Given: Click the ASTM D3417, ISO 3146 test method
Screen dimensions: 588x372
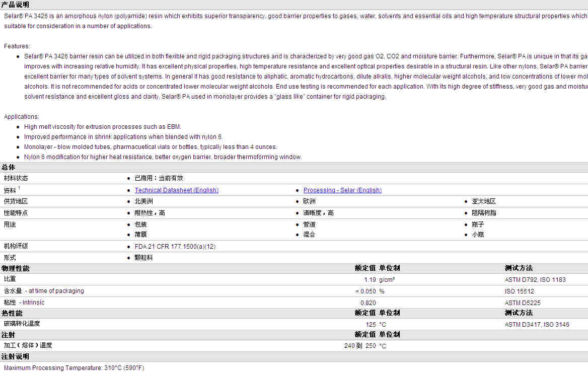Looking at the screenshot, I should point(537,325).
